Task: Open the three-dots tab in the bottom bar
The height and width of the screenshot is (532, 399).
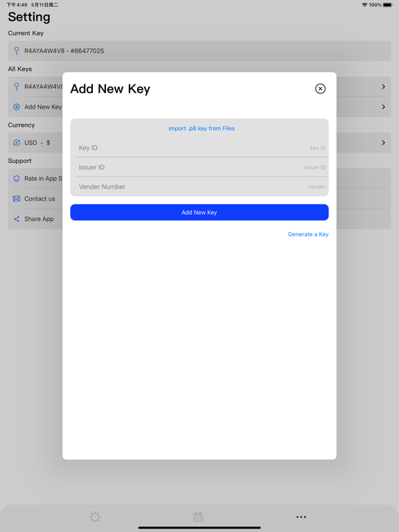Action: (301, 517)
